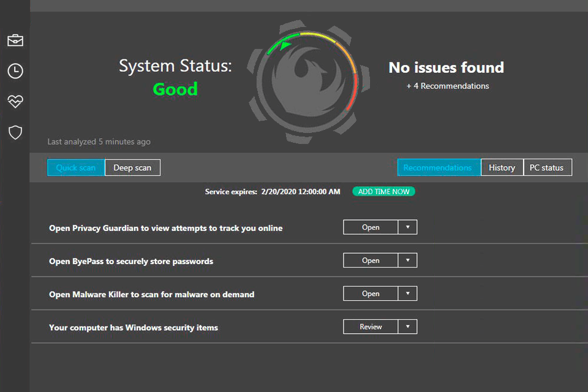588x392 pixels.
Task: Review the Windows security items
Action: (x=371, y=326)
